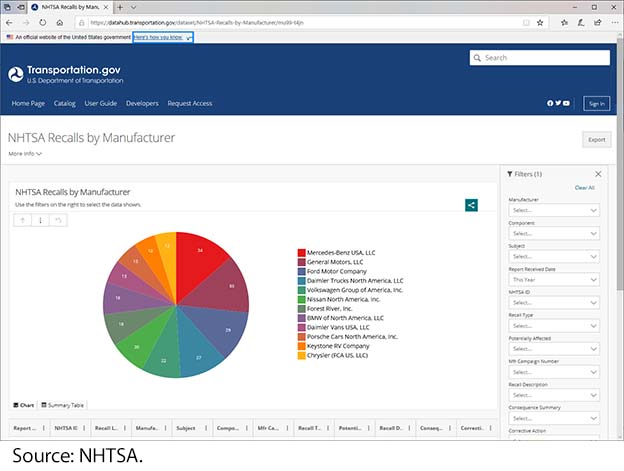Click the teal share chart icon
Viewport: 624px width, 471px height.
pos(472,205)
